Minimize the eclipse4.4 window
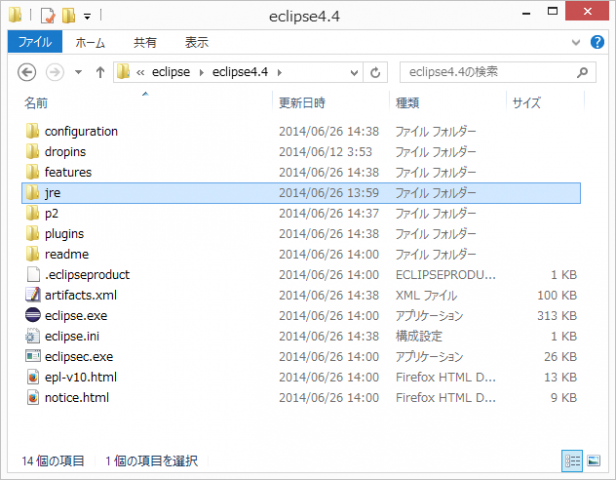This screenshot has width=616, height=480. pyautogui.click(x=526, y=13)
